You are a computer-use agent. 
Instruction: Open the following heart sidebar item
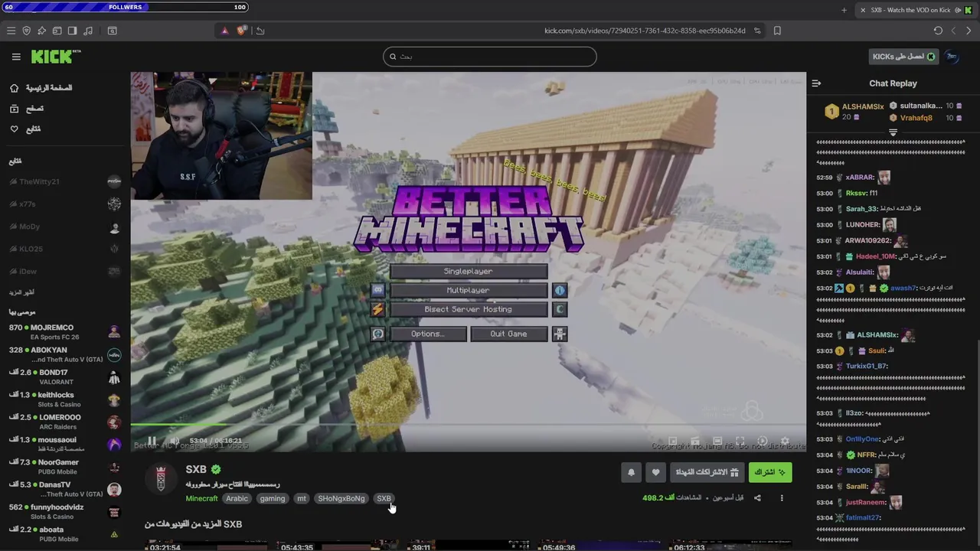coord(26,129)
